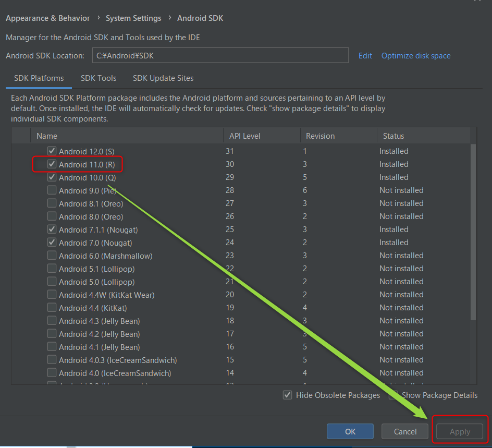Image resolution: width=492 pixels, height=448 pixels.
Task: Switch to the SDK Tools tab
Action: click(99, 78)
